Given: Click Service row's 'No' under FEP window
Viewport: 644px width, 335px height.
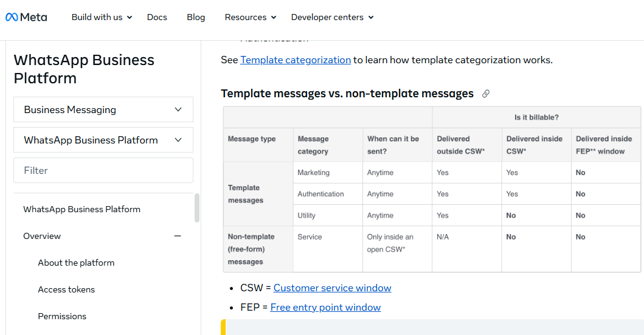Looking at the screenshot, I should coord(580,237).
